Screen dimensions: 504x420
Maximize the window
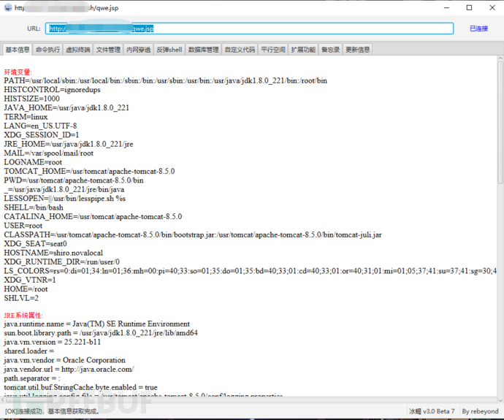pos(469,8)
